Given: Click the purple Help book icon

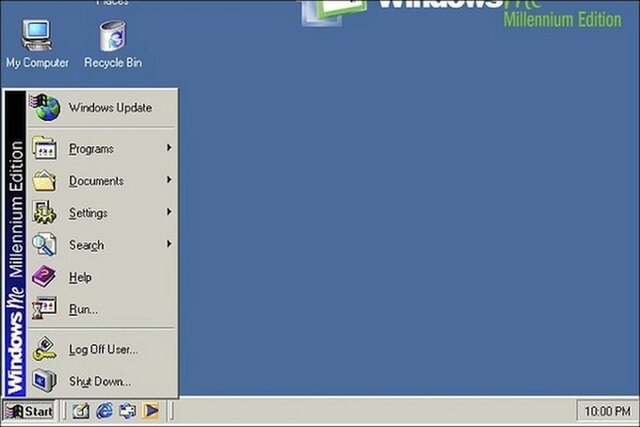Looking at the screenshot, I should [44, 276].
